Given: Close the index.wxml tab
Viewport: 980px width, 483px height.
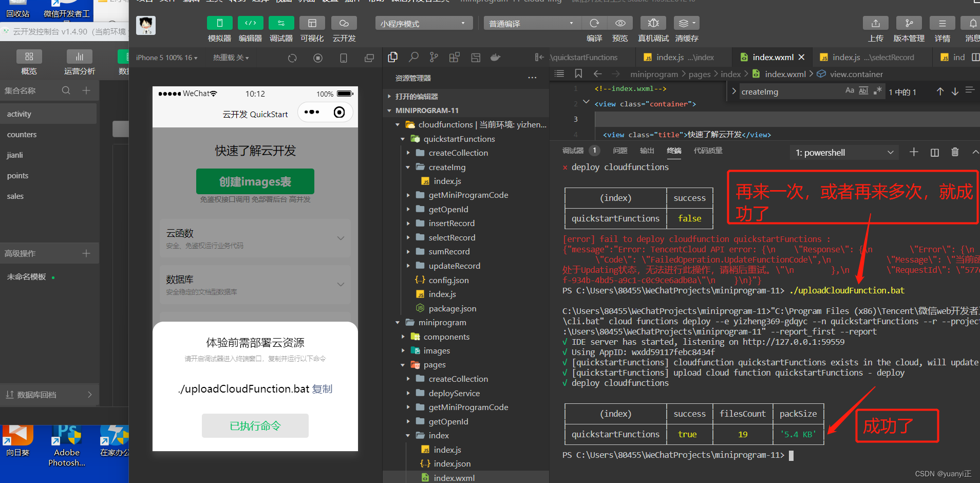Looking at the screenshot, I should tap(801, 57).
